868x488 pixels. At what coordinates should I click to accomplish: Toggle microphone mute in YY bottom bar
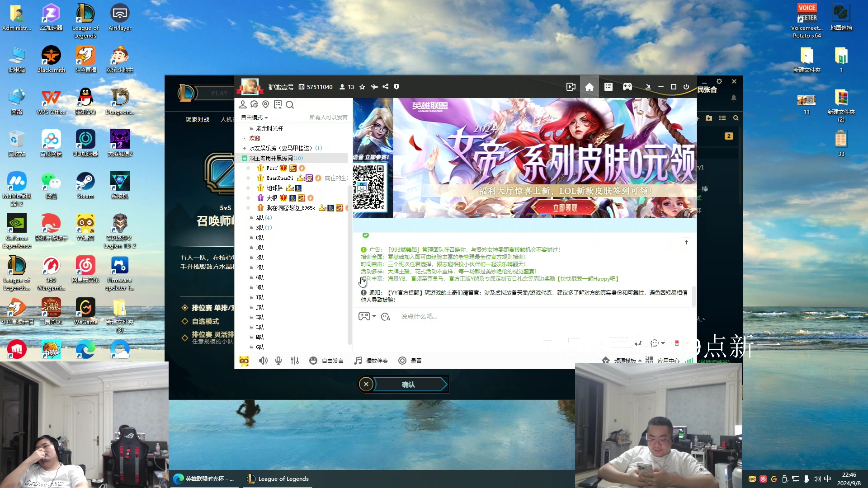278,361
